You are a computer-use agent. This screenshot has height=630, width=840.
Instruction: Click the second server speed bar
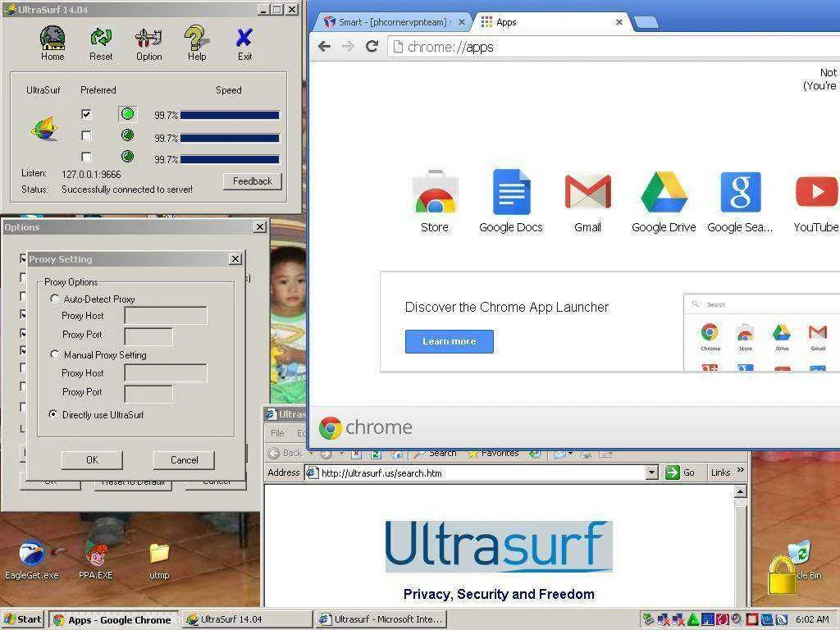[230, 138]
